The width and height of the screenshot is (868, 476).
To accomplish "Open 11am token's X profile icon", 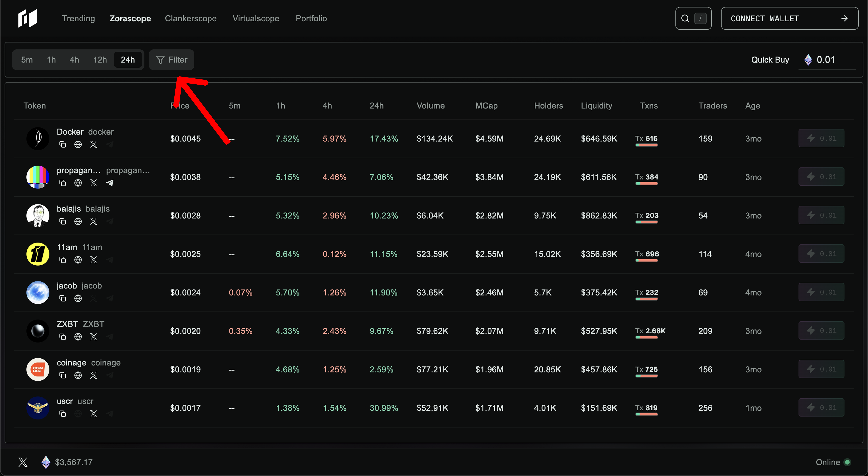I will pyautogui.click(x=94, y=260).
